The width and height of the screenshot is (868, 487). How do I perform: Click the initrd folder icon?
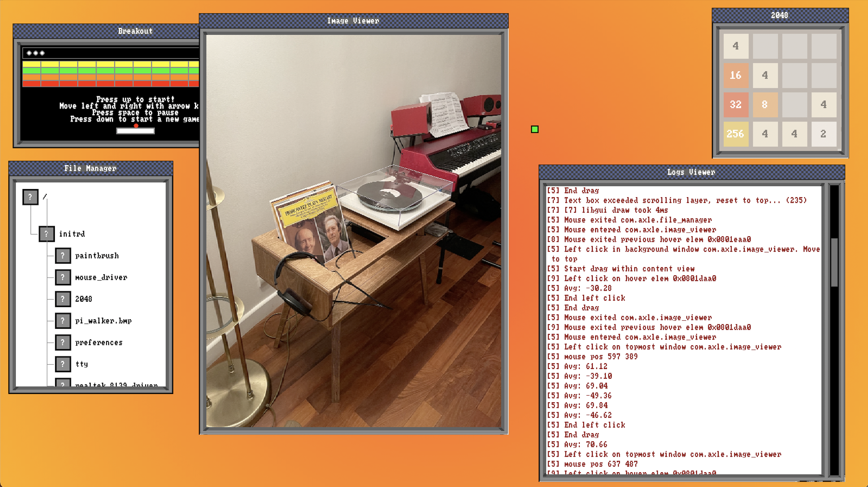[46, 234]
